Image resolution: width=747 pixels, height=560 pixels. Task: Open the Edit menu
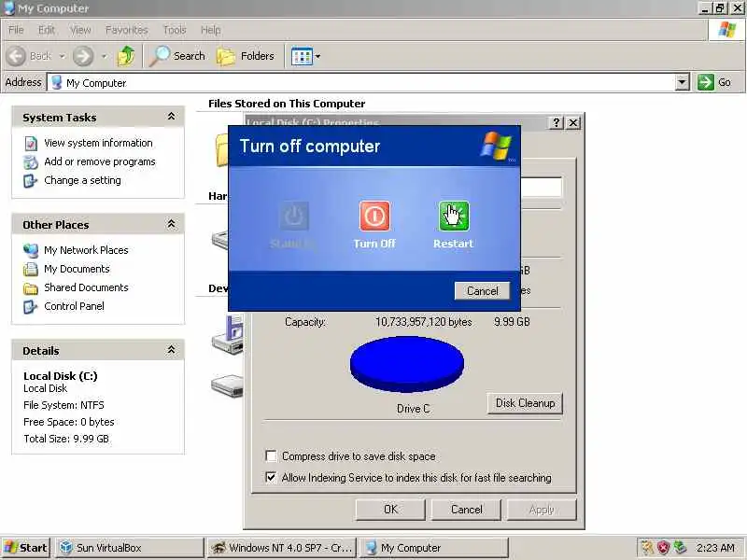(x=46, y=30)
